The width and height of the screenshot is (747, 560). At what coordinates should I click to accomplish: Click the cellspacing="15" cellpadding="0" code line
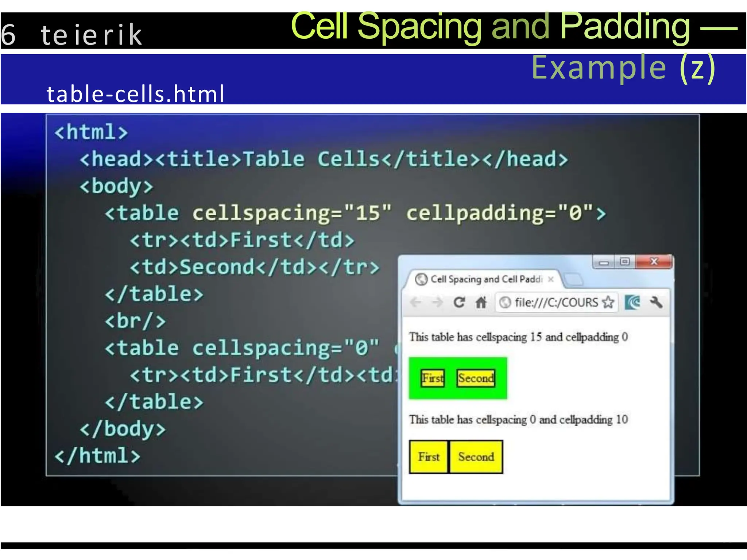click(355, 213)
